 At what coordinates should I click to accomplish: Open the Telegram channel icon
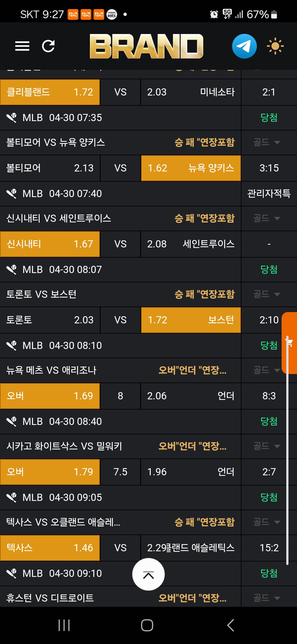[244, 46]
